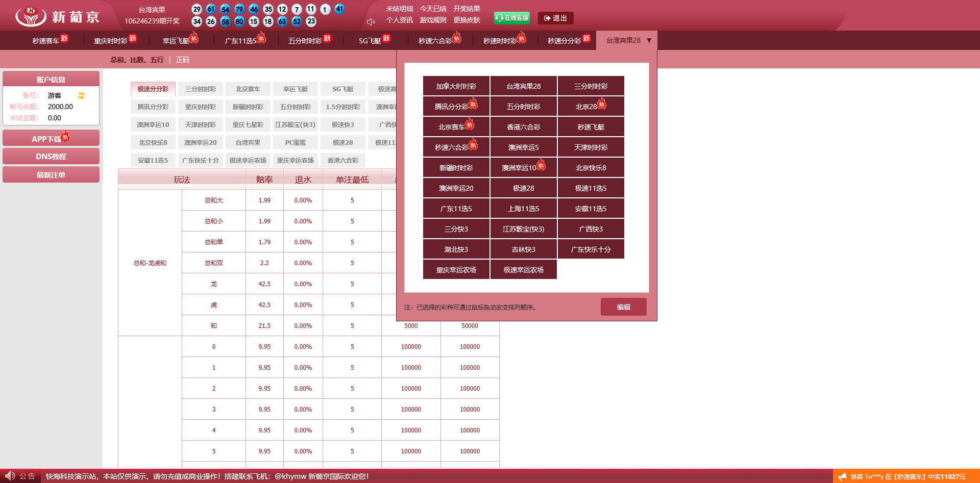Viewport: 980px width, 483px height.
Task: Open 更换皮肤 skin changer
Action: (467, 20)
